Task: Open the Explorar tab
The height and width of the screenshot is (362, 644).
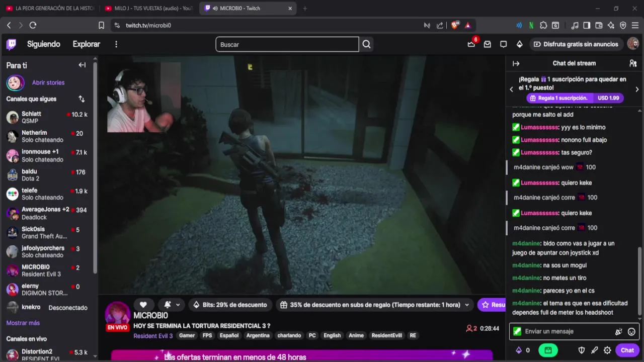Action: coord(86,44)
